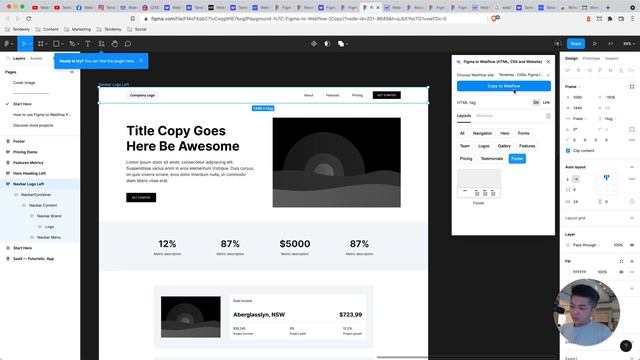Switch to the Prototype tab
The image size is (640, 360).
[x=591, y=58]
